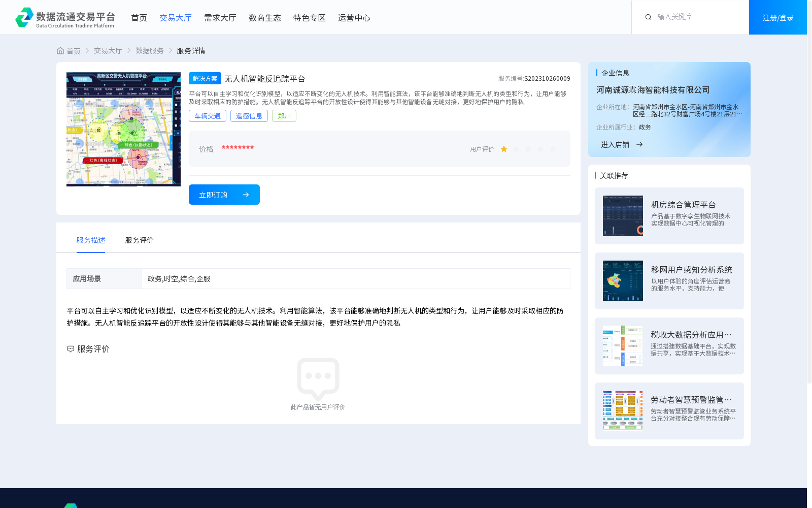812x508 pixels.
Task: Open the 税收大数据分析应用 thumbnail
Action: [623, 346]
